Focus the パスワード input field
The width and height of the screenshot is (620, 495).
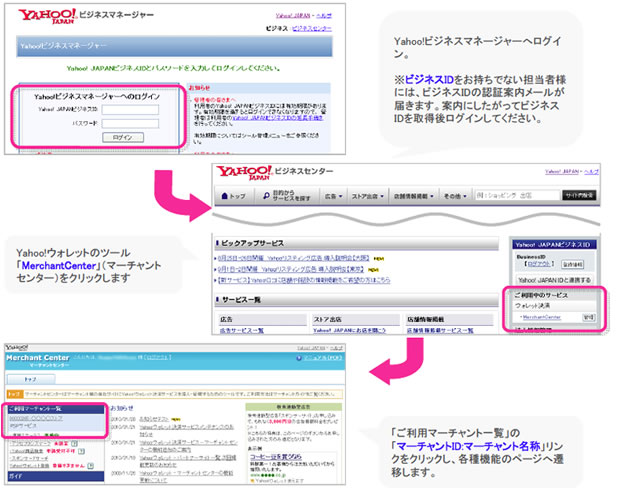[130, 124]
